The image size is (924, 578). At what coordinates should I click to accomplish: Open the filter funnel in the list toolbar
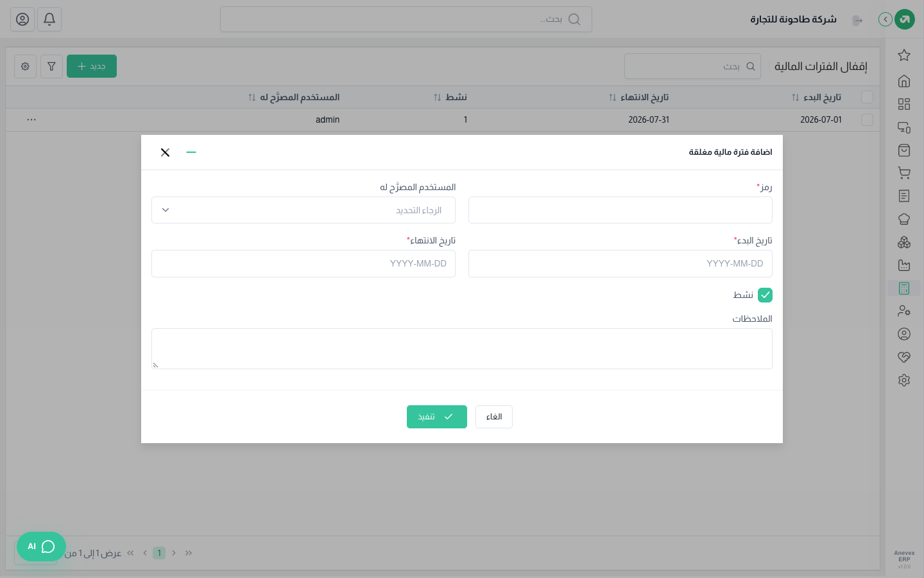click(x=51, y=66)
